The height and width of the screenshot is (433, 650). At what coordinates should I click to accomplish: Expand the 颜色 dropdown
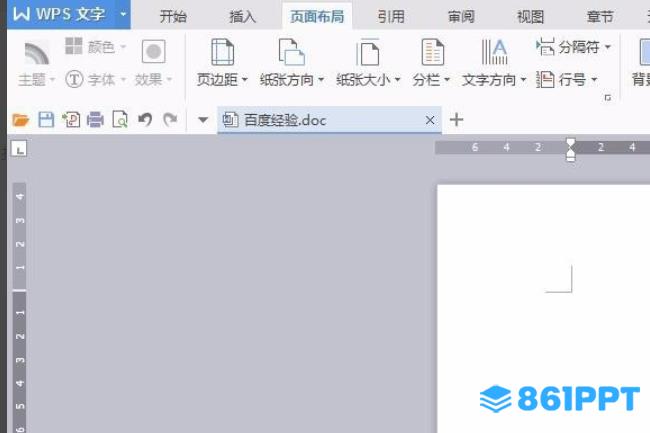click(x=123, y=47)
